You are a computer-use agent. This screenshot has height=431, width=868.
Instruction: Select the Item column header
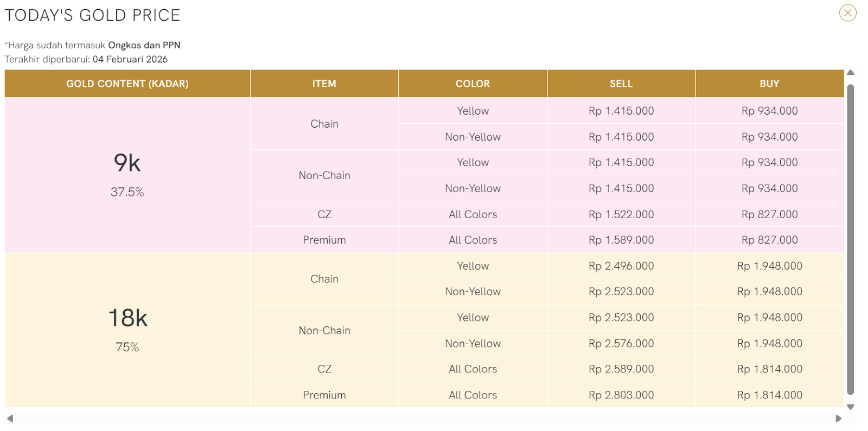click(x=324, y=84)
